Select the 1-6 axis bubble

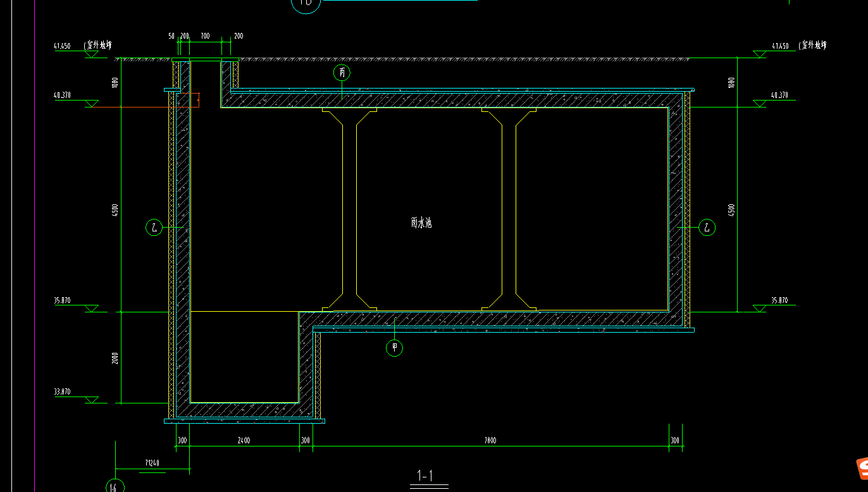(115, 486)
